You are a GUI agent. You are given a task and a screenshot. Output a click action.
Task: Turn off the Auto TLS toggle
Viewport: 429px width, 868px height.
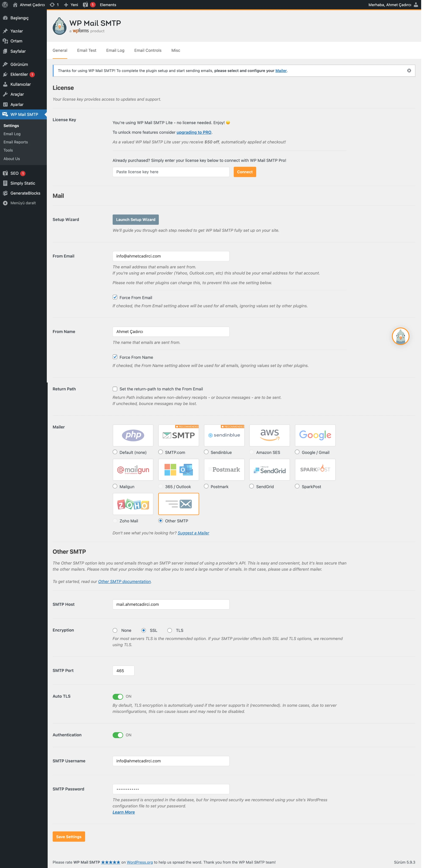click(118, 697)
